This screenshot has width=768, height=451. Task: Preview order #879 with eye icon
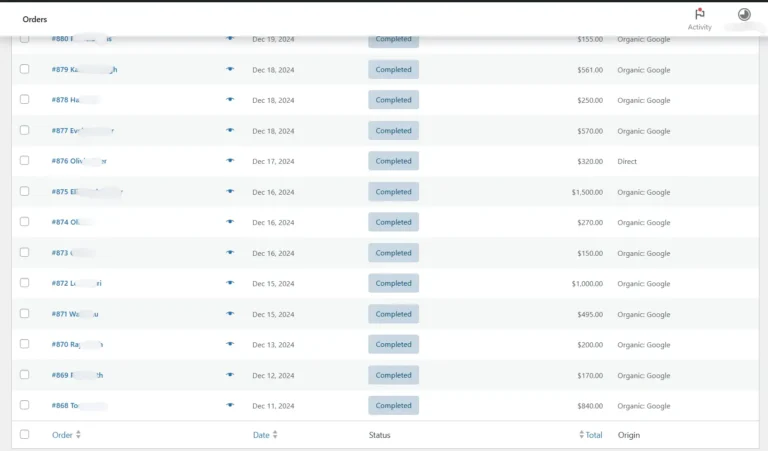(230, 70)
